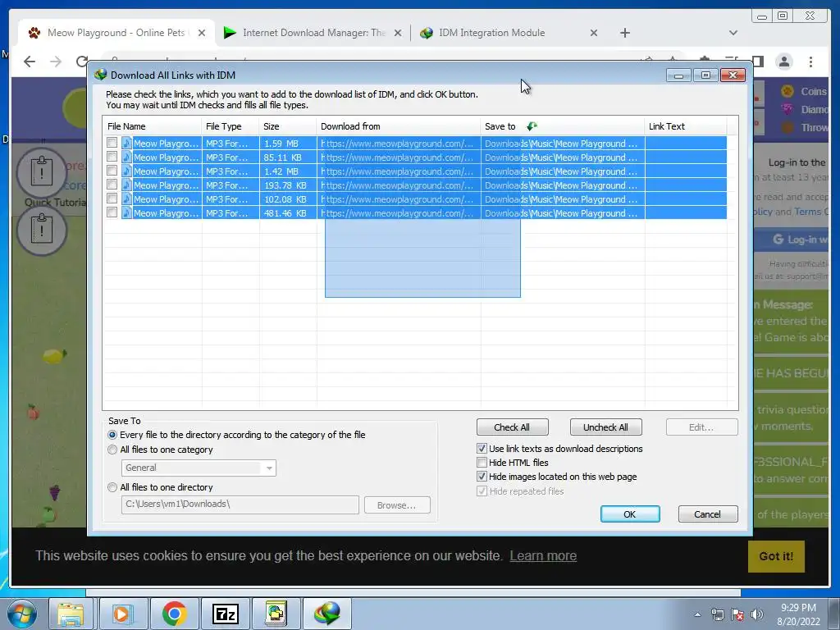Click the music file icon in the 481.46 KB row
The height and width of the screenshot is (630, 840).
pos(127,212)
